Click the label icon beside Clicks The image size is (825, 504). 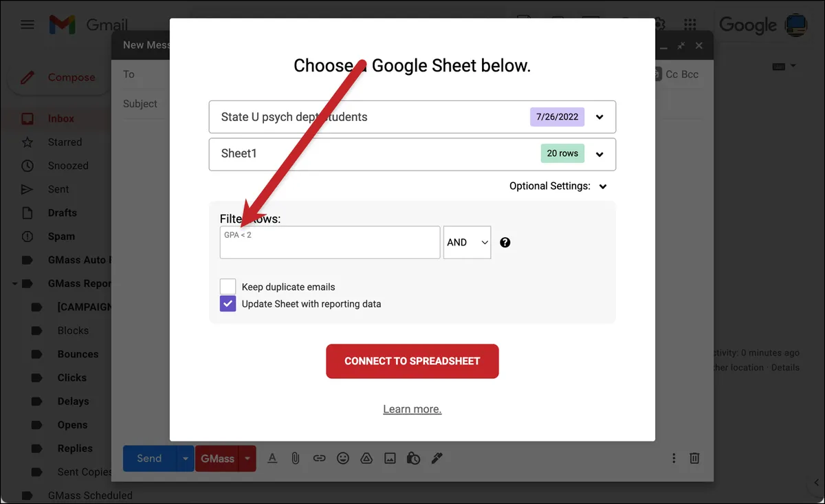(x=37, y=378)
